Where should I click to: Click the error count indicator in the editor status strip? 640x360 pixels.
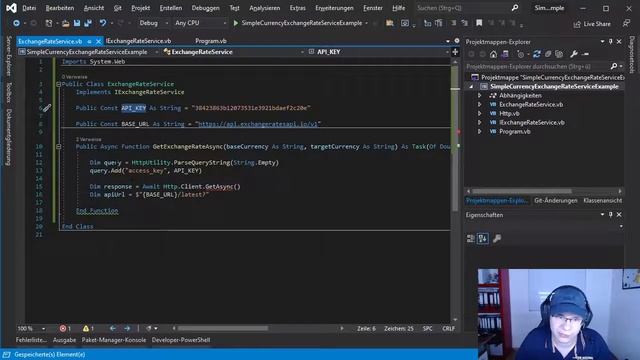[65, 329]
